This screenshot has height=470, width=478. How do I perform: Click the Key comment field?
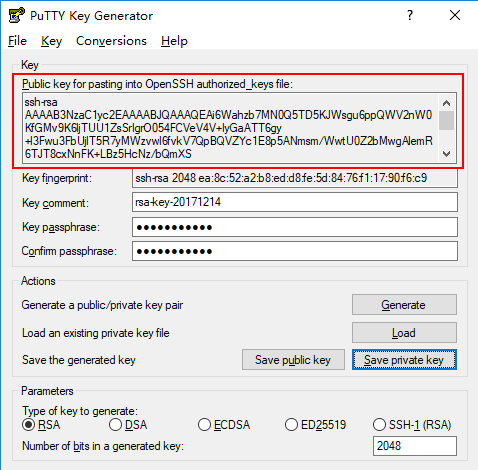tap(295, 202)
